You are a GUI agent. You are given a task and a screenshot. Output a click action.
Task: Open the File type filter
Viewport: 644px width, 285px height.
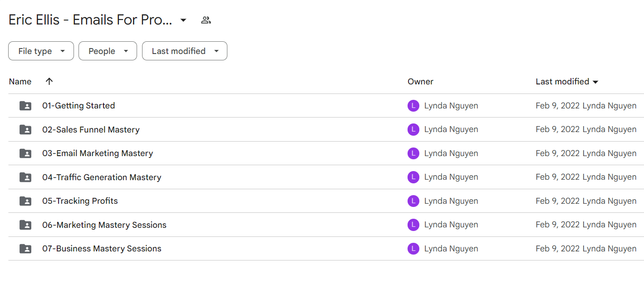click(41, 51)
